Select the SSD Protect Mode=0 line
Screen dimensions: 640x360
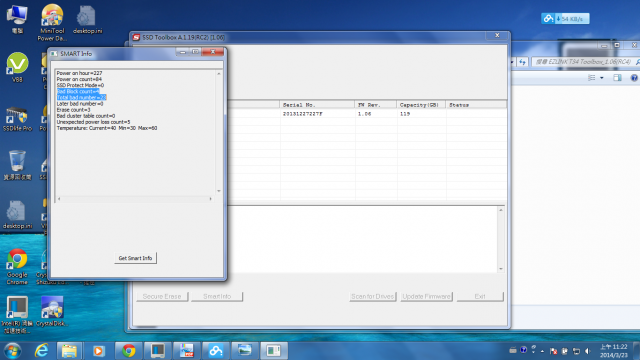coord(80,85)
